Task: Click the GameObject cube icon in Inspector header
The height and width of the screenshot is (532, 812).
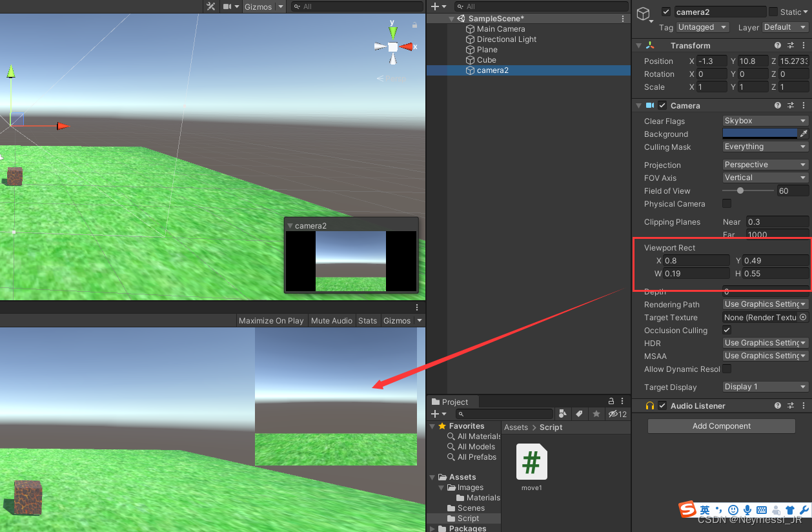Action: 644,14
